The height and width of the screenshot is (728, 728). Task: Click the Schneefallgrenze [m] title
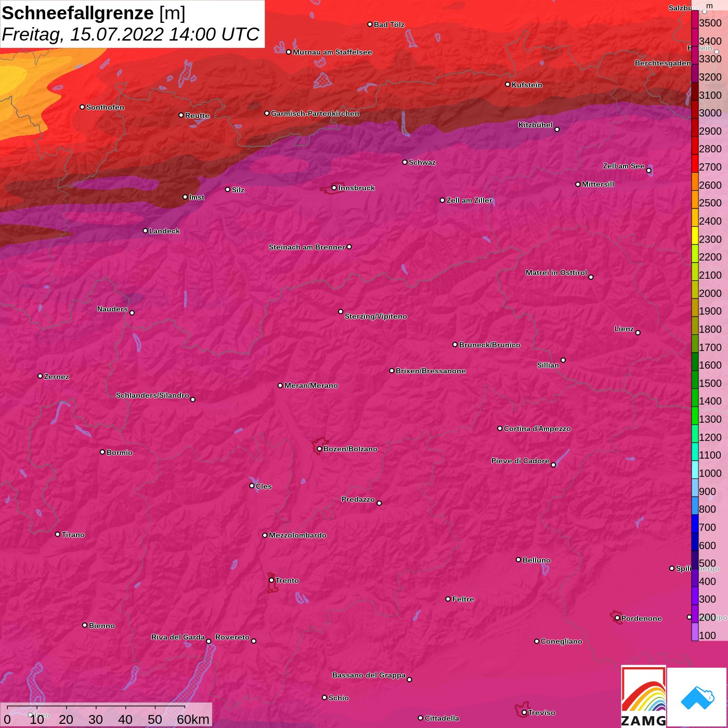click(94, 13)
